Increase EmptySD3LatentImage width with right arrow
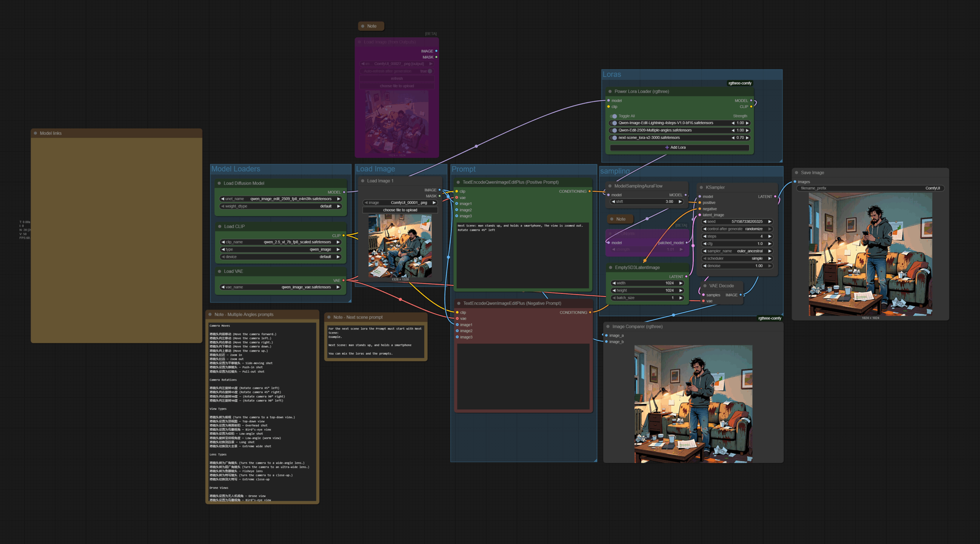The width and height of the screenshot is (980, 544). pyautogui.click(x=681, y=283)
